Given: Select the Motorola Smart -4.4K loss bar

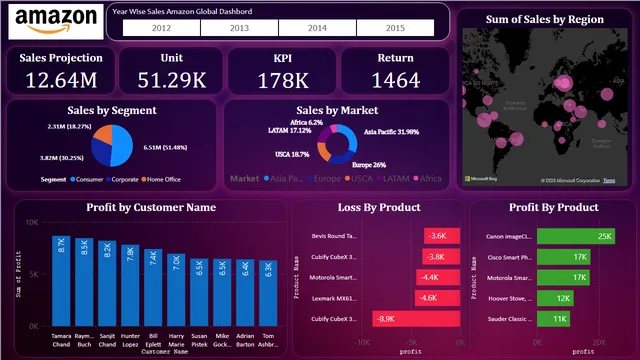Looking at the screenshot, I should (438, 277).
